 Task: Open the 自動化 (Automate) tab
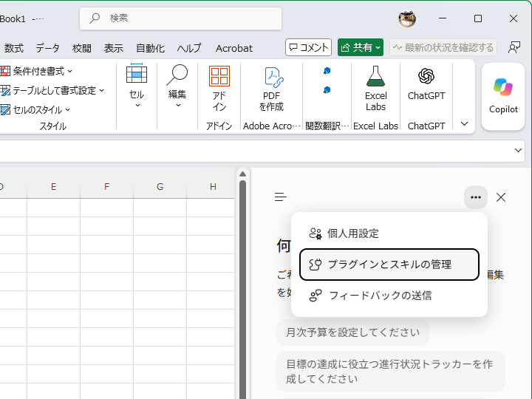click(x=150, y=48)
